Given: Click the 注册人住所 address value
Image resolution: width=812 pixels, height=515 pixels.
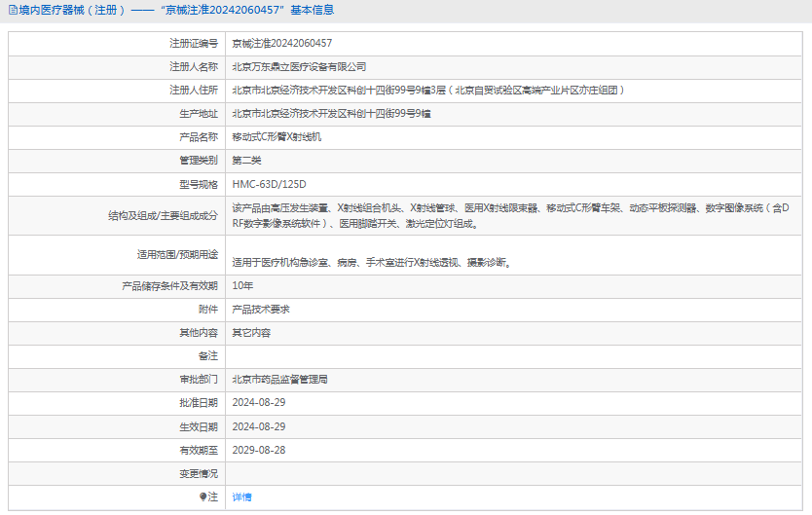Looking at the screenshot, I should tap(427, 91).
